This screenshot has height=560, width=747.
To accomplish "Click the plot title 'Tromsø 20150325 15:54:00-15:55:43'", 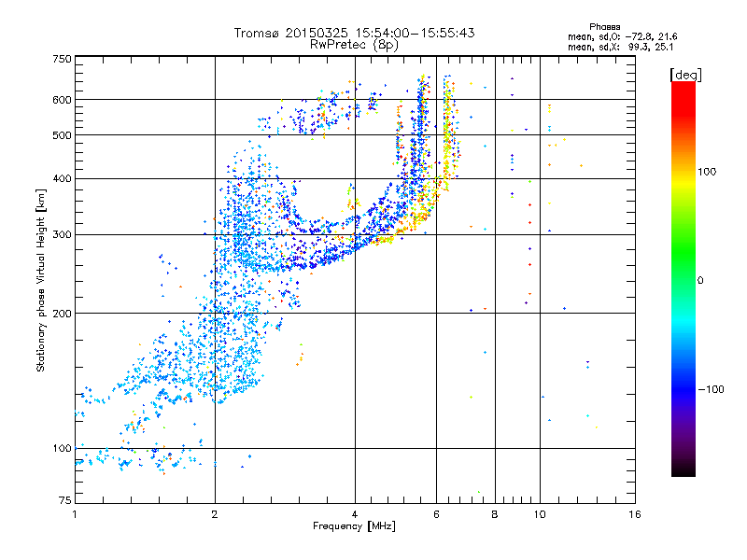I will point(354,33).
